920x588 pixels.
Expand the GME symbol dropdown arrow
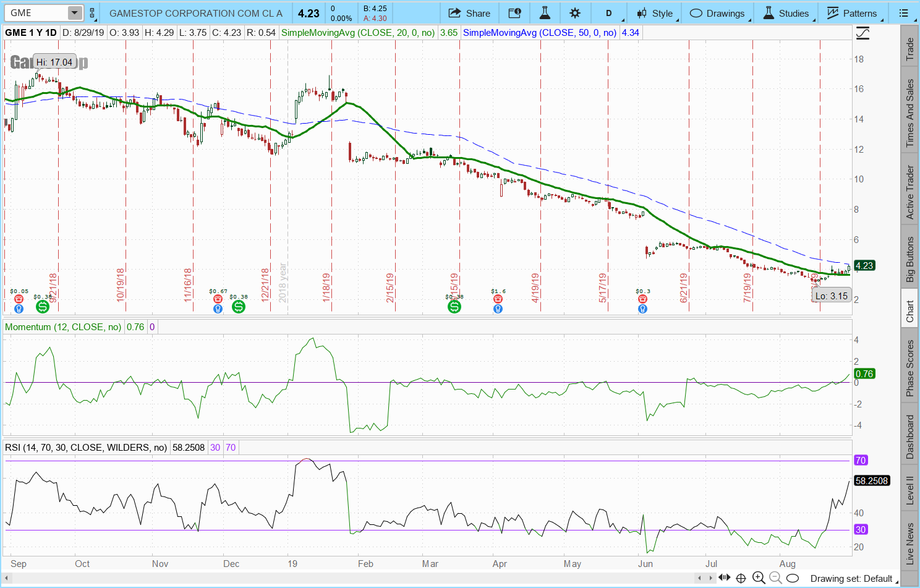tap(74, 13)
